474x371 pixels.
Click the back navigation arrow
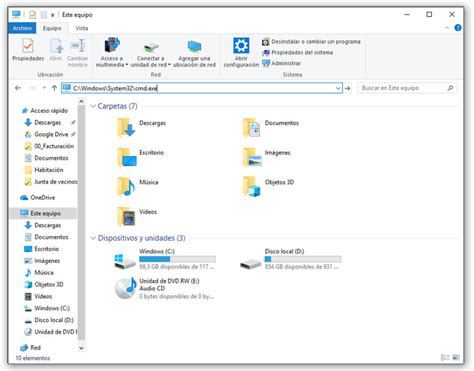pyautogui.click(x=18, y=88)
